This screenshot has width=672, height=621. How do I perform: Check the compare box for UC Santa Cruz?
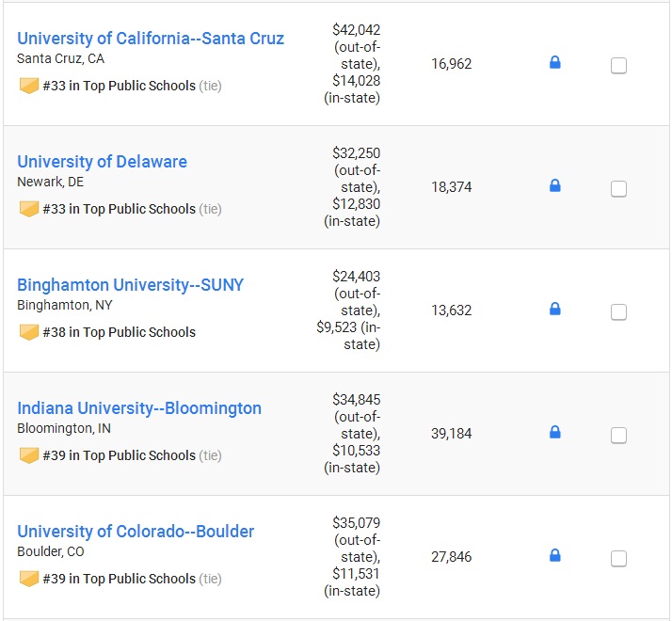point(618,66)
